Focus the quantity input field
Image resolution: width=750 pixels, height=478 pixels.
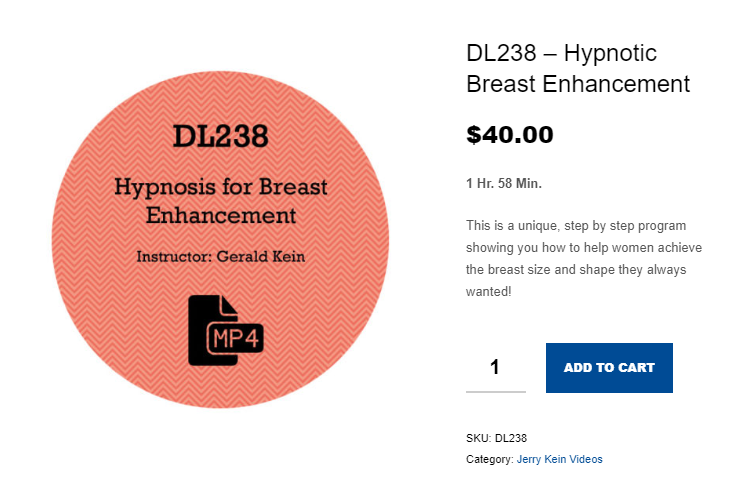click(495, 367)
